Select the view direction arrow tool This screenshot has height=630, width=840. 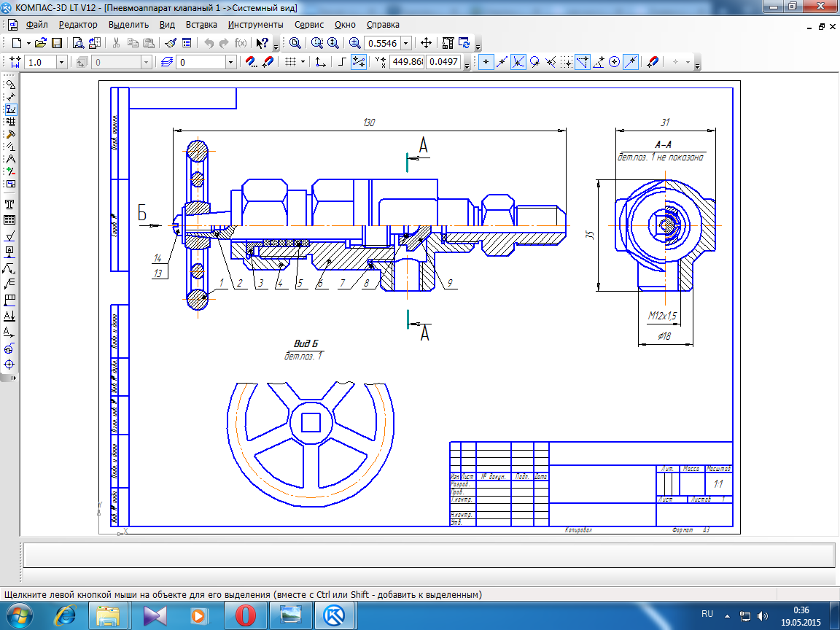(x=9, y=332)
